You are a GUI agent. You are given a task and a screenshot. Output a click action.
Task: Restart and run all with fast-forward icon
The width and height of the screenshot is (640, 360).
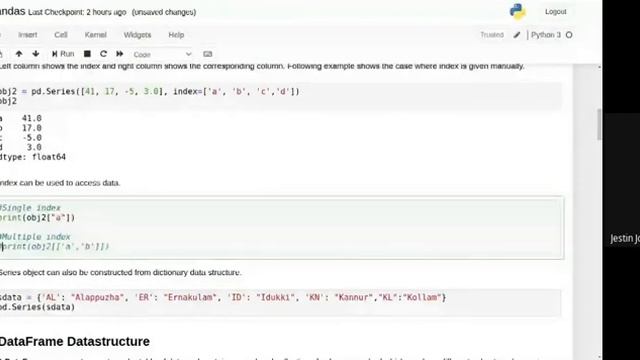click(x=120, y=54)
